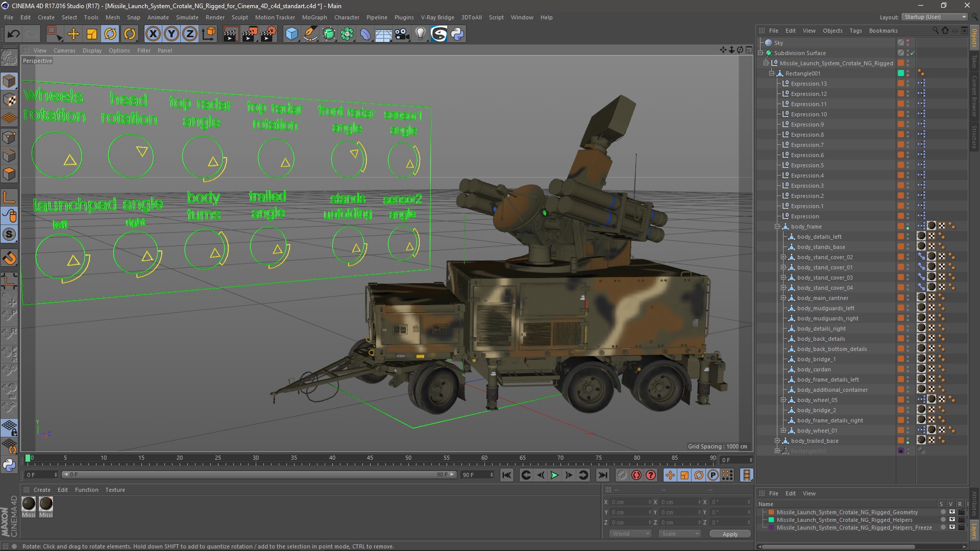Open the Scale dropdown in coordinates
The width and height of the screenshot is (980, 551).
pos(679,534)
